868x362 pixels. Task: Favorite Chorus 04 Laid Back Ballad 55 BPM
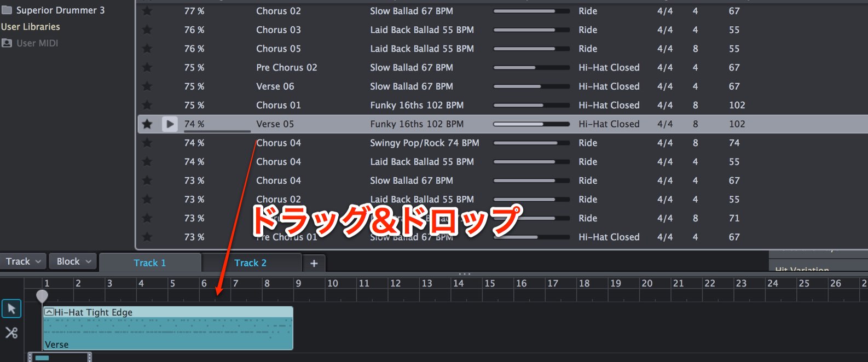click(x=147, y=162)
